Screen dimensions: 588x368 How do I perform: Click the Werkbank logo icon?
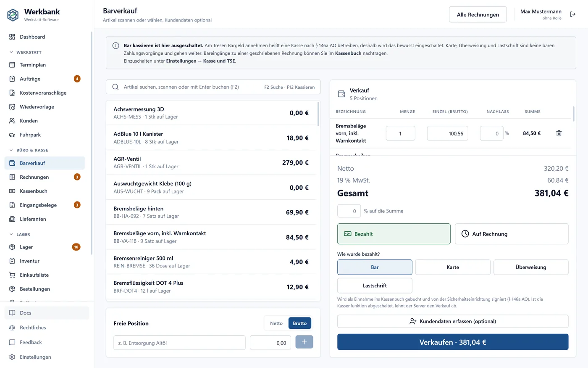13,15
